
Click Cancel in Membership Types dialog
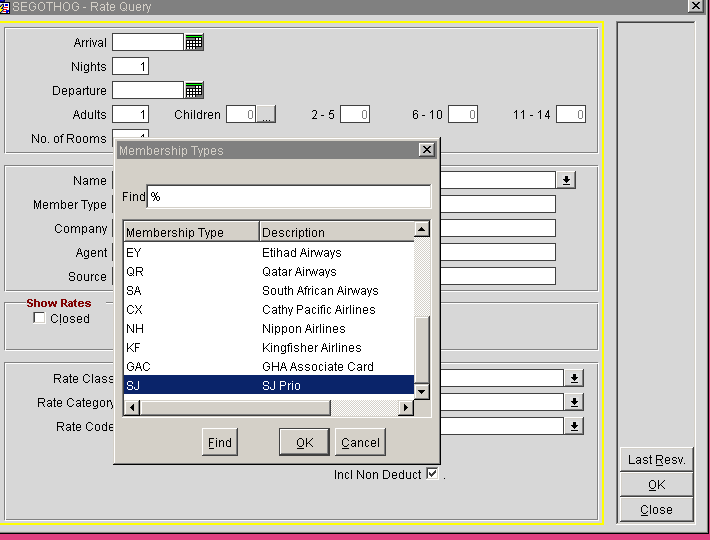coord(360,442)
